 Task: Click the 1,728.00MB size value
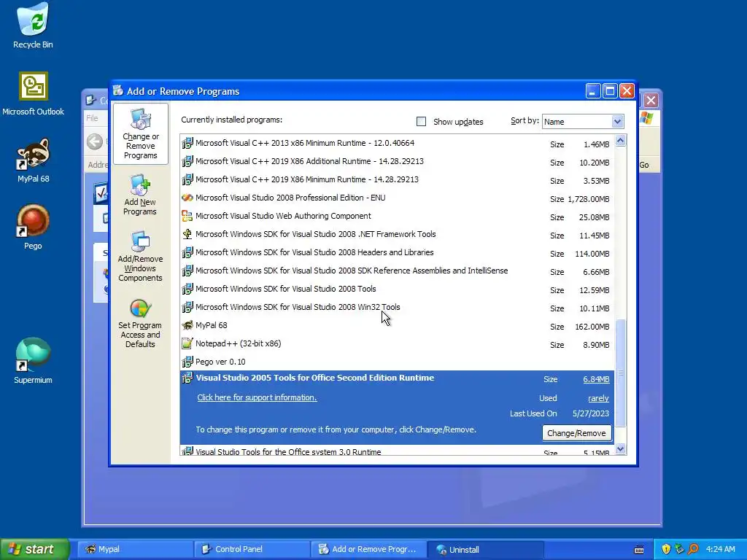(589, 199)
